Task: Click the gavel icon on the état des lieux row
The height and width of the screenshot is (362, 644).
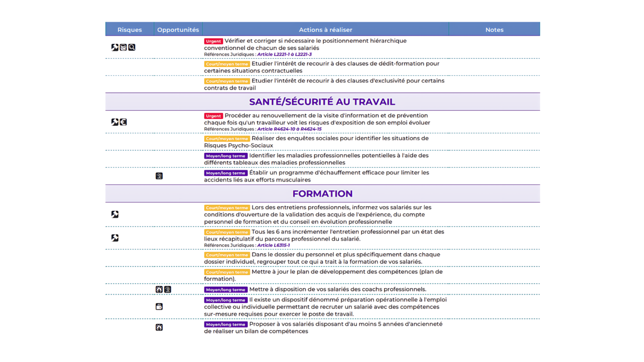Action: pyautogui.click(x=115, y=238)
